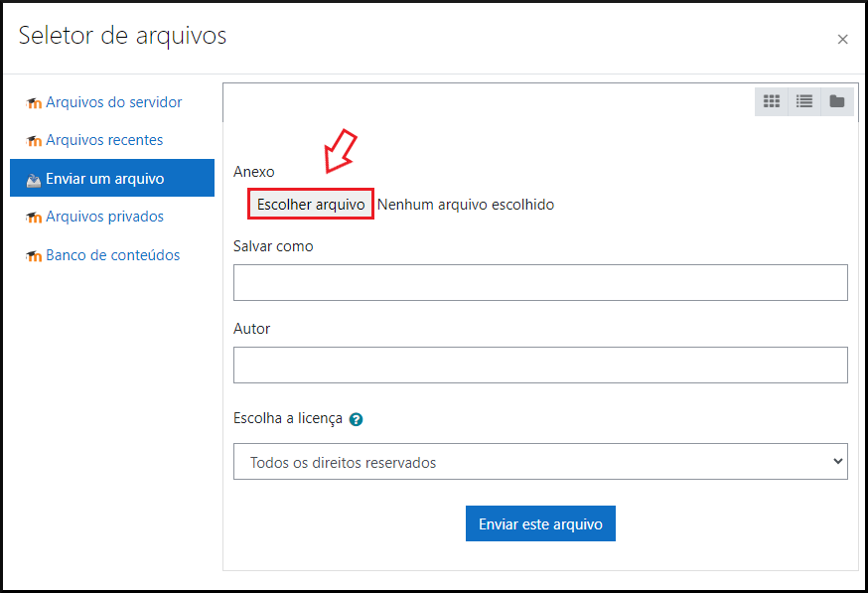
Task: Open help for Escolha a licença
Action: coord(357,419)
